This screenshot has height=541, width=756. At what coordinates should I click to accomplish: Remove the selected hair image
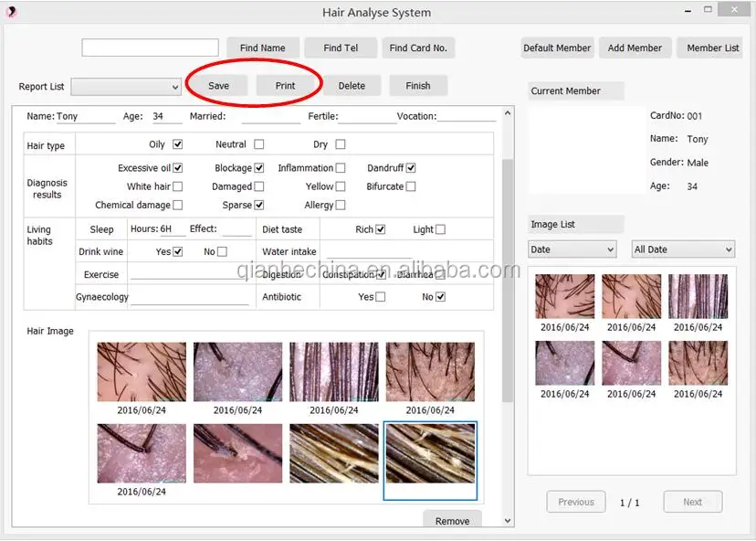tap(452, 520)
